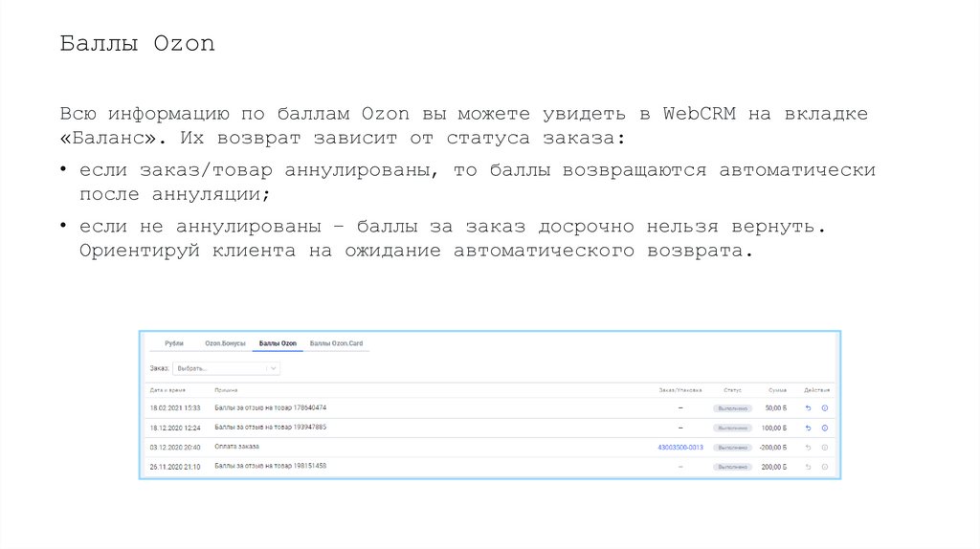Click the Выполнено status badge in the -200,00 Б row

(x=732, y=448)
